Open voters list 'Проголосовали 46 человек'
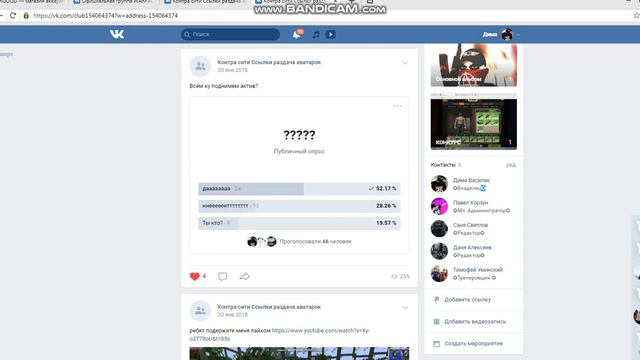 316,242
